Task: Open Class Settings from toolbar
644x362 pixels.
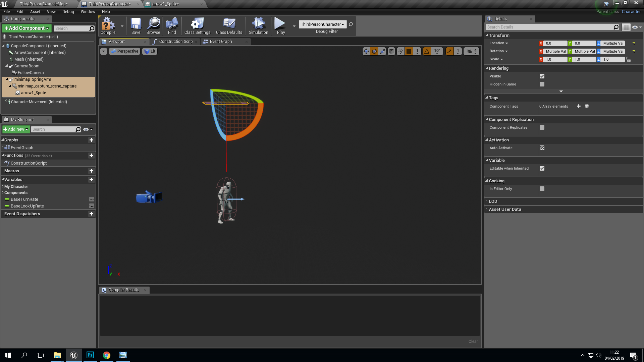Action: click(x=197, y=26)
